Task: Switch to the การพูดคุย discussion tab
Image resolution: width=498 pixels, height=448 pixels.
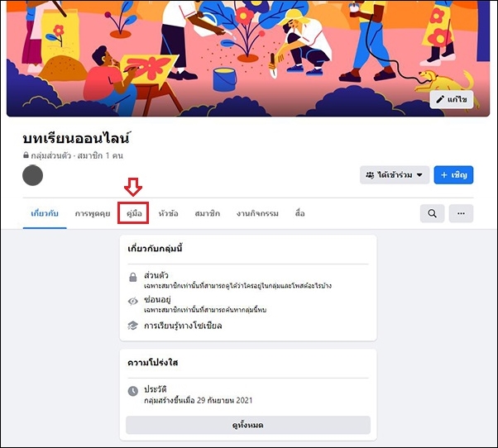Action: tap(93, 213)
